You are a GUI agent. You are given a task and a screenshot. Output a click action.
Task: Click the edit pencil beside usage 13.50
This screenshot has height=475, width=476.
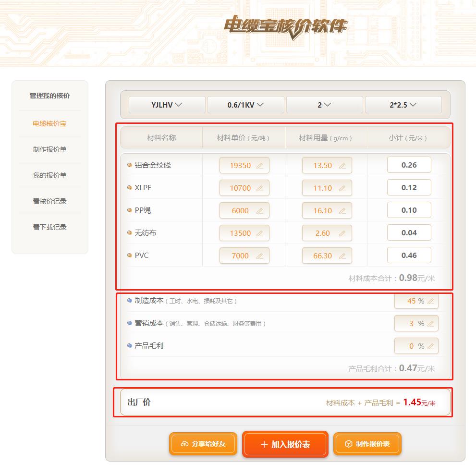(x=342, y=166)
